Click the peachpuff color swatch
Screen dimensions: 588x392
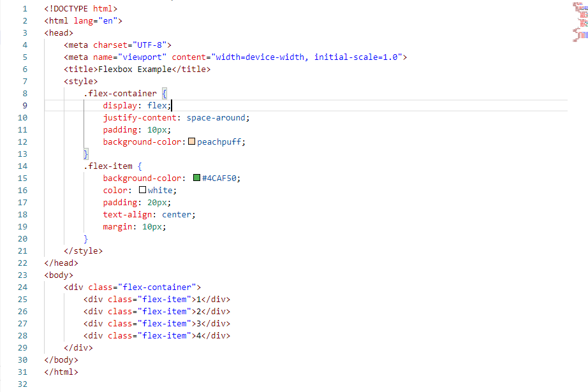point(191,142)
